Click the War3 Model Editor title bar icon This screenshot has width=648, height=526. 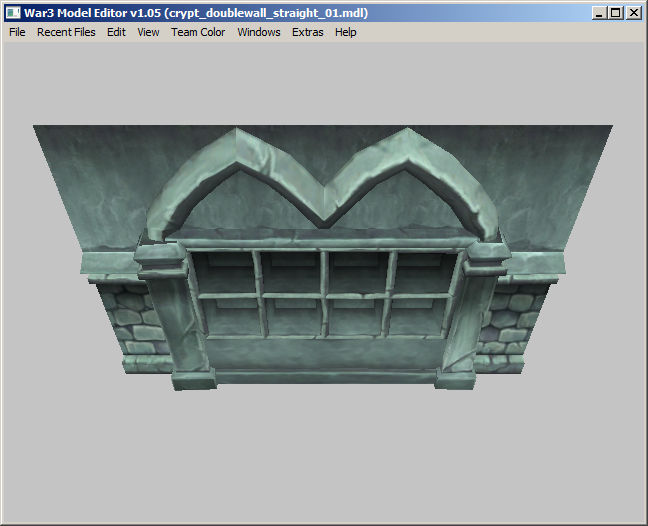coord(13,13)
